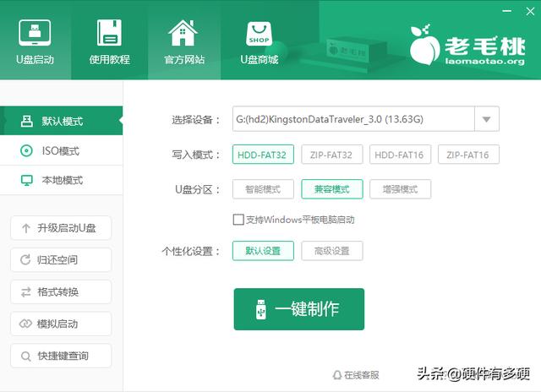Click the 写入模式 label
541x392 pixels.
coord(195,155)
